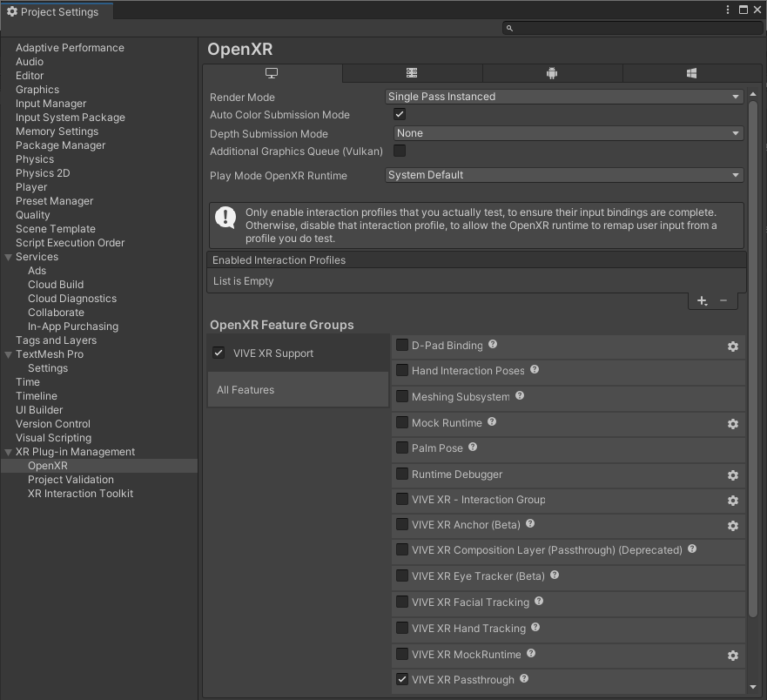Collapse the XR Plug-in Management tree
The image size is (767, 700).
(x=9, y=452)
